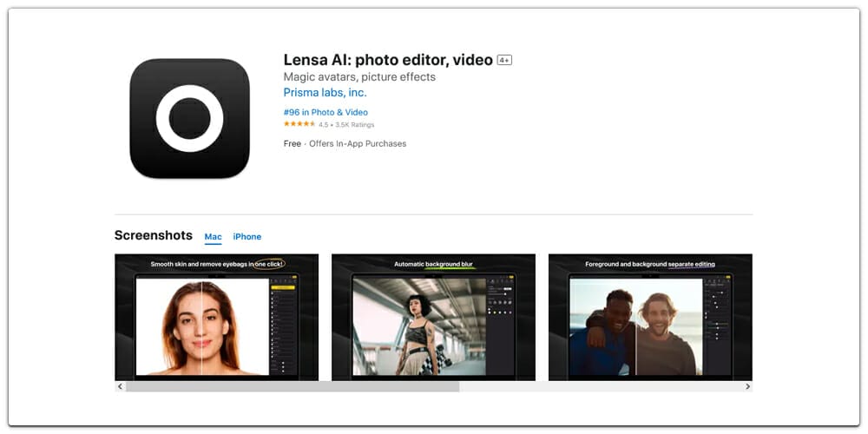Open the Prisma labs, inc. developer link
Screen dimensions: 868x434
pyautogui.click(x=325, y=93)
